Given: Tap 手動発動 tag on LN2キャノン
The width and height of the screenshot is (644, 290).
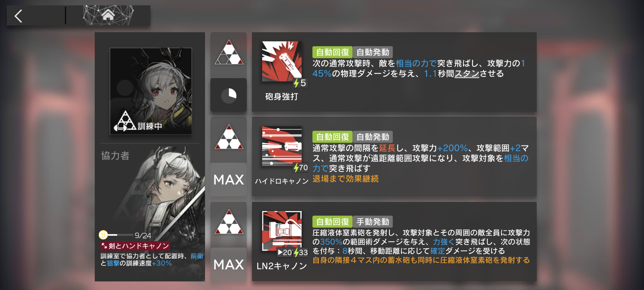Looking at the screenshot, I should [x=373, y=221].
